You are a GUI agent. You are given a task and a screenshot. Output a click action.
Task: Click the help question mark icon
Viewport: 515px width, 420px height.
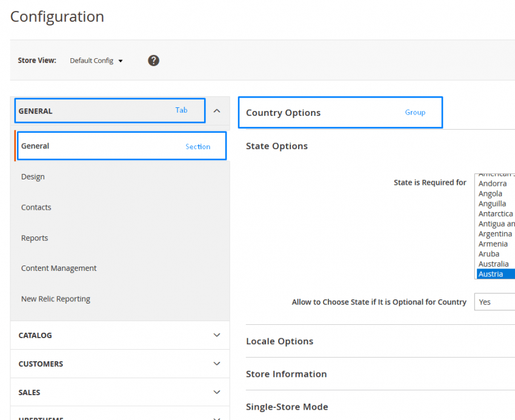[153, 60]
